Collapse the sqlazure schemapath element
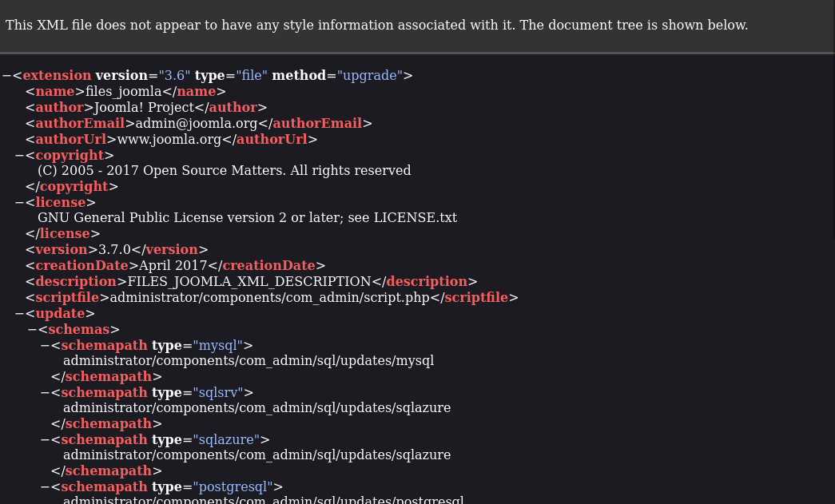The image size is (835, 504). [x=46, y=439]
